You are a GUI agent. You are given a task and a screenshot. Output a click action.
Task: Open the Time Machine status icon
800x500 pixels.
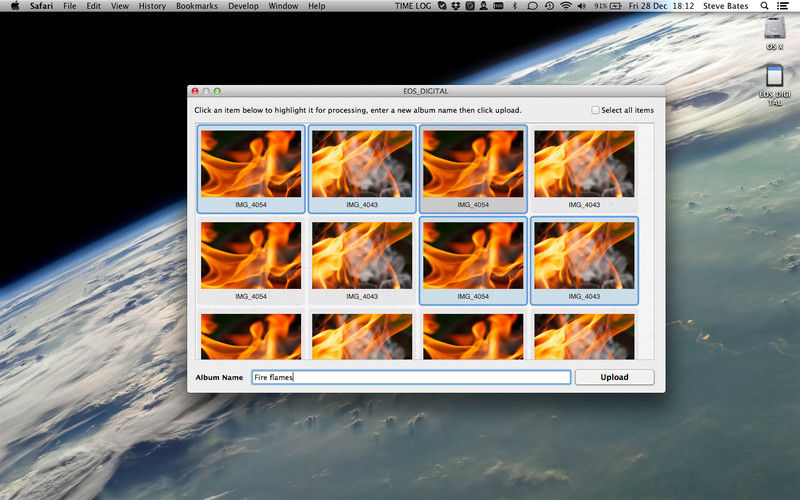coord(549,6)
